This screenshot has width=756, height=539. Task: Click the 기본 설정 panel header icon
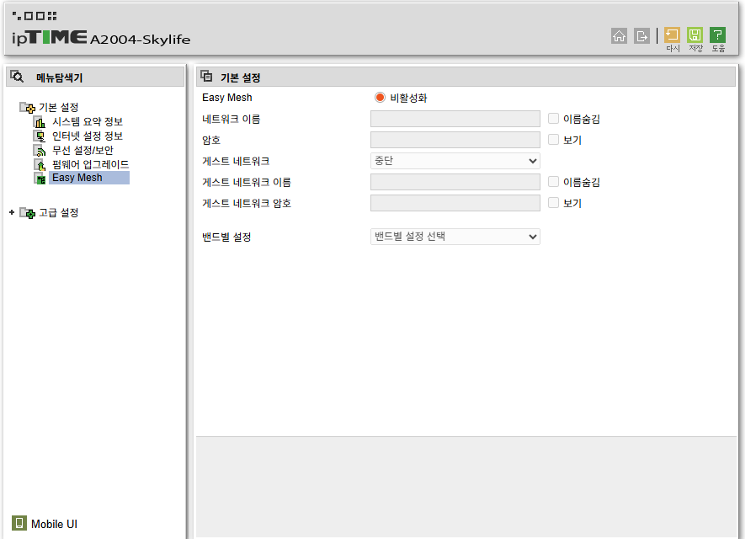[207, 76]
